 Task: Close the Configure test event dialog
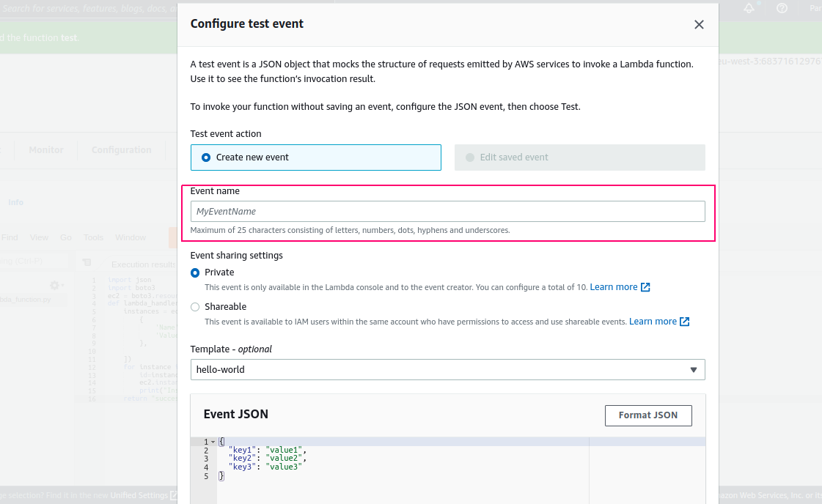[x=699, y=25]
